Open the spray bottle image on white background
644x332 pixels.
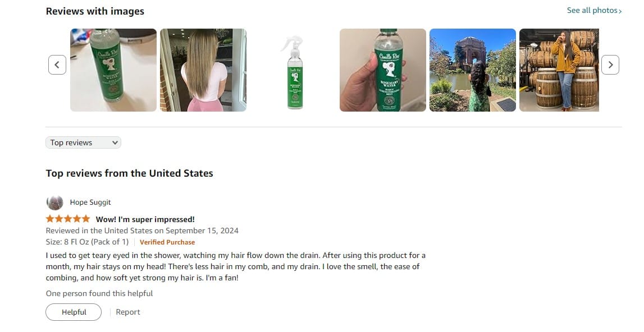click(x=293, y=70)
